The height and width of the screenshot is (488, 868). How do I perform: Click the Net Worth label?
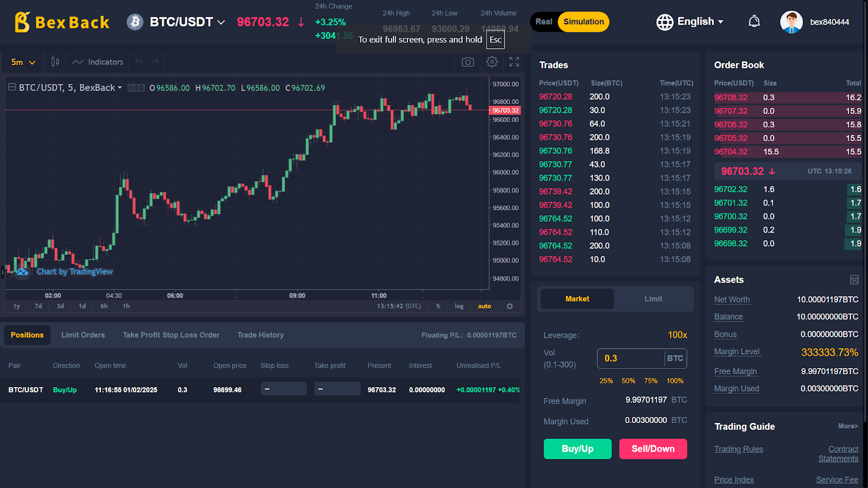(732, 299)
